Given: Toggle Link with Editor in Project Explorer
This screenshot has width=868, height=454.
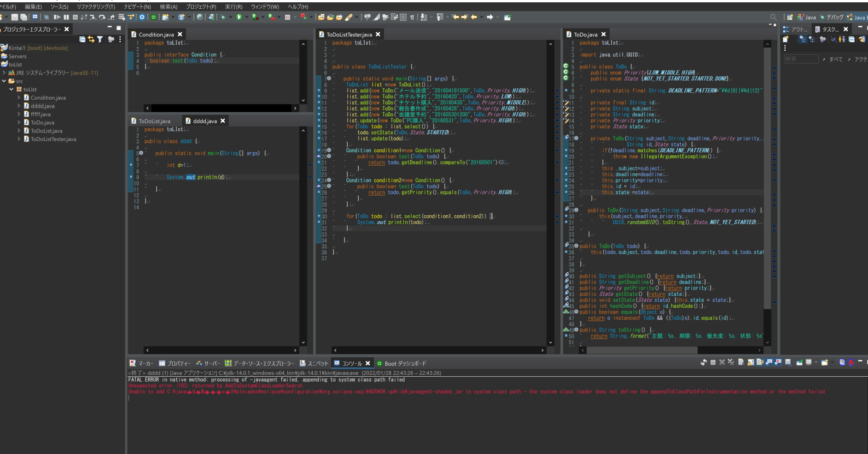Looking at the screenshot, I should 91,40.
